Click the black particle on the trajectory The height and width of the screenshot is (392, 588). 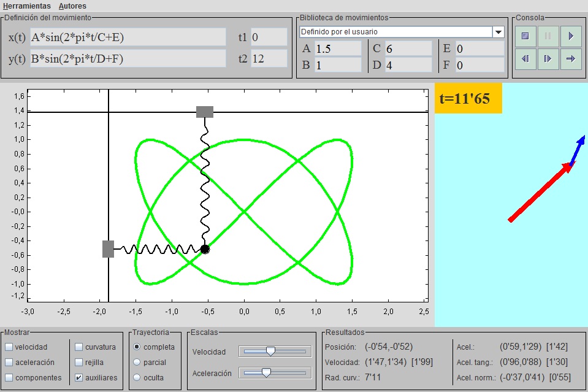(205, 249)
